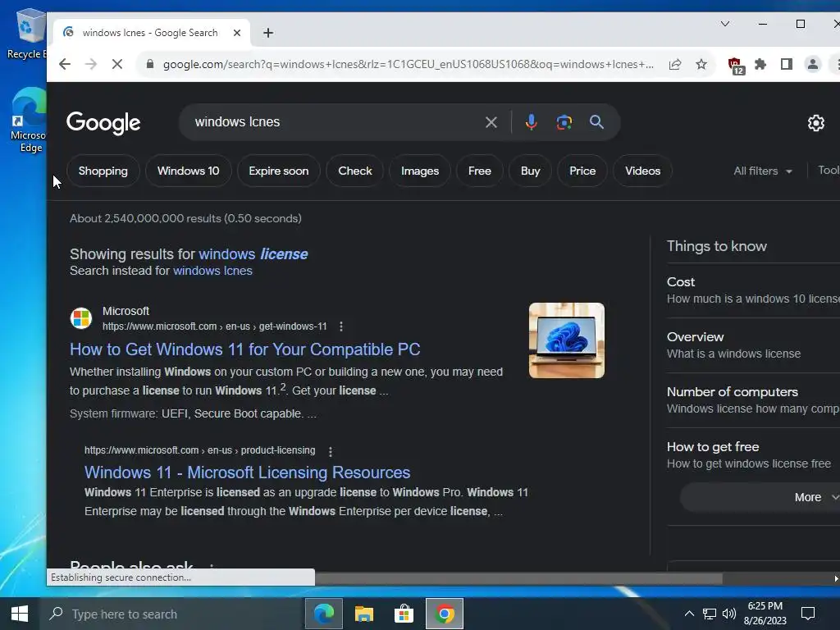
Task: Open a new tab with plus button
Action: pos(268,33)
